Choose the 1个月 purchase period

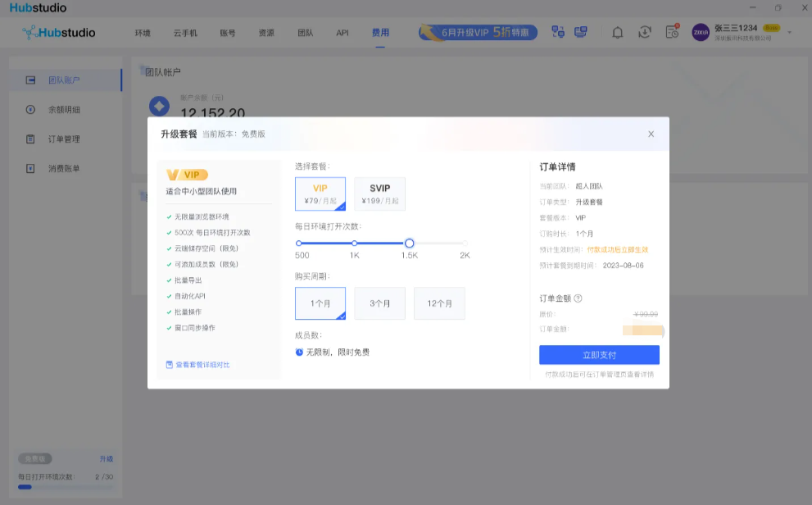320,303
